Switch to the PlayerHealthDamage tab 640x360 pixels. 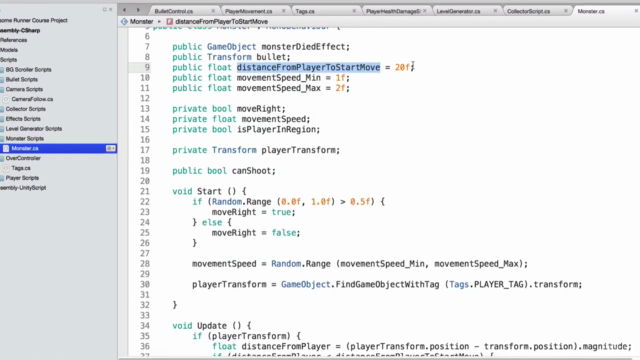pyautogui.click(x=393, y=11)
